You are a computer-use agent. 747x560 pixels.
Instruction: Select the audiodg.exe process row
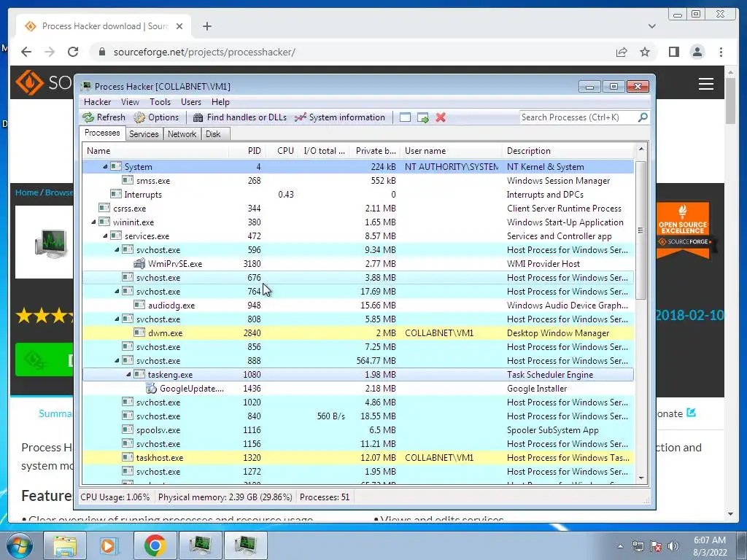tap(358, 306)
